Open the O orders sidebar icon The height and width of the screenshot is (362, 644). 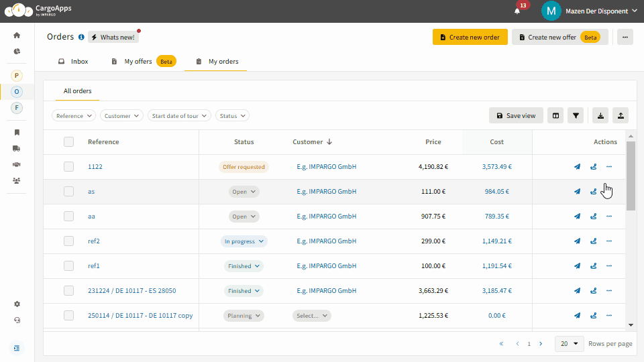click(17, 92)
